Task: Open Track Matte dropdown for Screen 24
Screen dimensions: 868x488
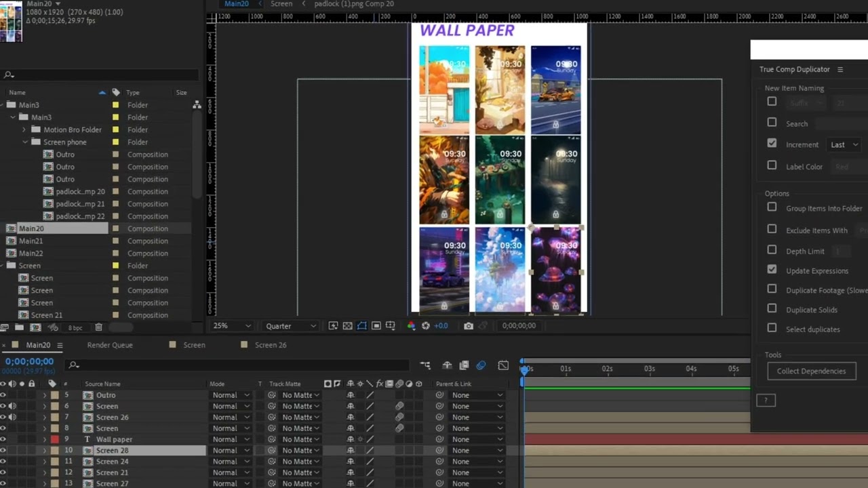Action: pos(300,462)
